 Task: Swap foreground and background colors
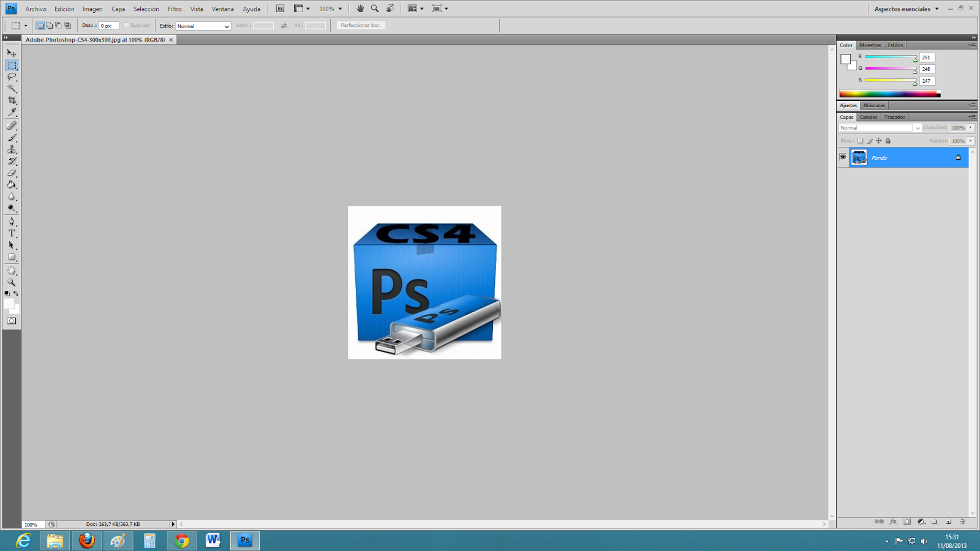click(x=16, y=294)
